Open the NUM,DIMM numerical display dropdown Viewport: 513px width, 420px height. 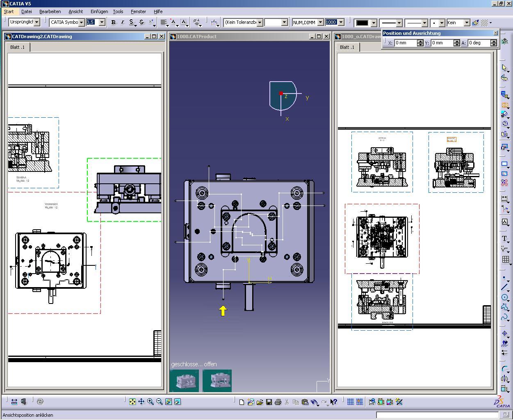[321, 22]
